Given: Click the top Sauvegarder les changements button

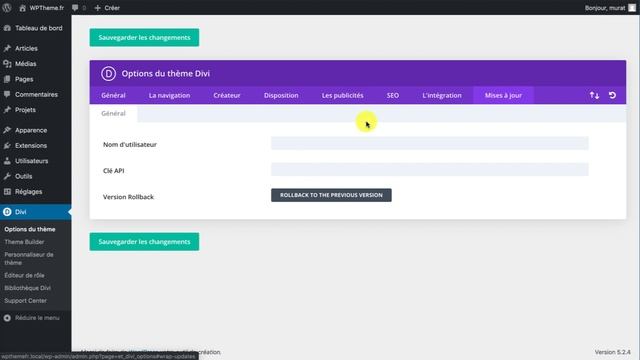Looking at the screenshot, I should click(144, 38).
